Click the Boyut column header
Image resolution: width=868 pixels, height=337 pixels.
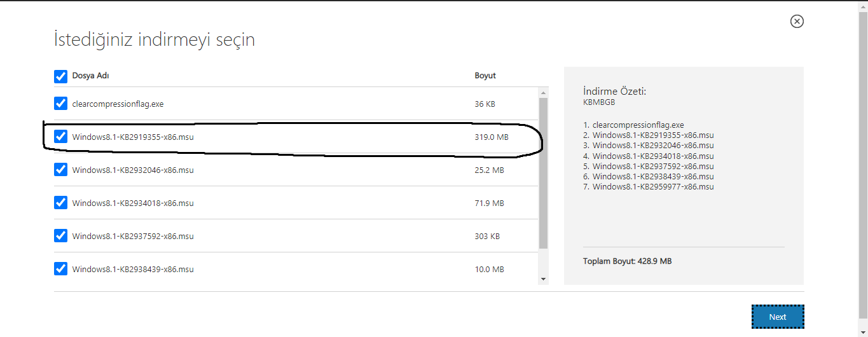tap(485, 76)
